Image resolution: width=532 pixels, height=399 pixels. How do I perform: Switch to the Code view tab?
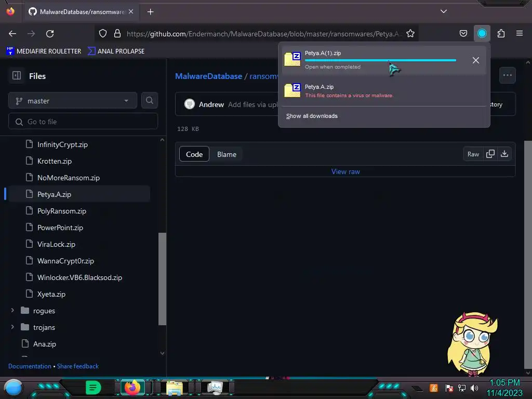[194, 154]
